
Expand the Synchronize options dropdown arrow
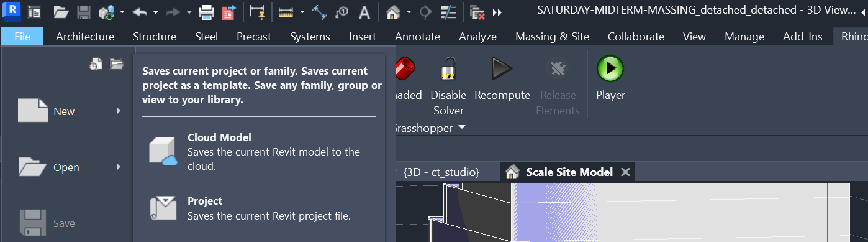click(122, 12)
